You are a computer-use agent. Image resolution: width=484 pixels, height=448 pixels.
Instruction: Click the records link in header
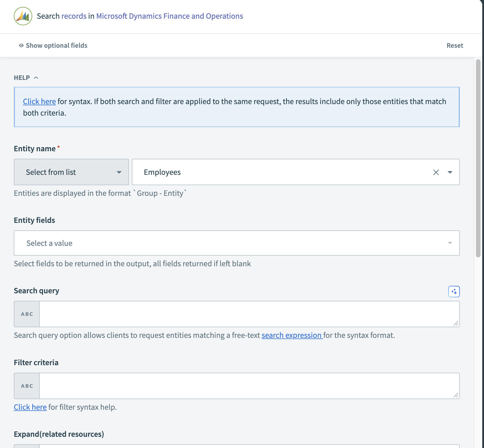coord(74,16)
